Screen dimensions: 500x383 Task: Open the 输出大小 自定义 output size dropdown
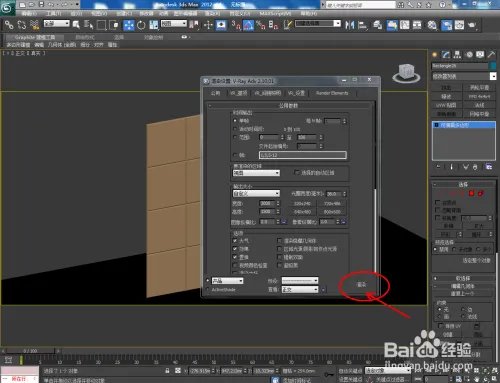[x=256, y=193]
